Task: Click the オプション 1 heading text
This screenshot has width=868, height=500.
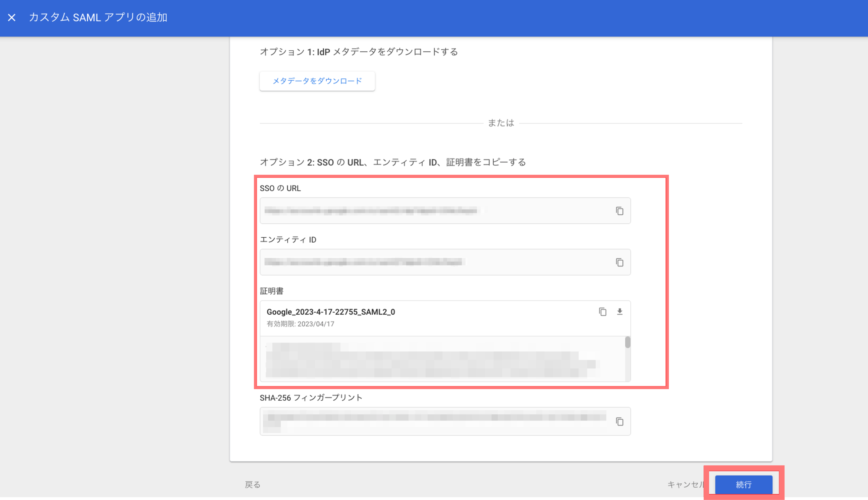Action: click(359, 52)
